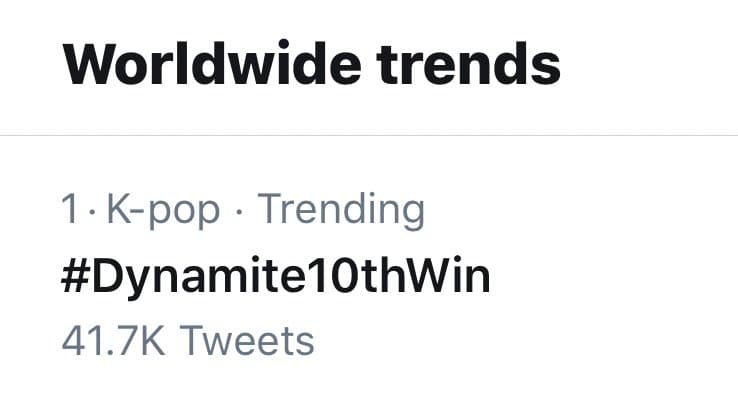The width and height of the screenshot is (738, 415).
Task: Click the Trending label
Action: point(341,210)
